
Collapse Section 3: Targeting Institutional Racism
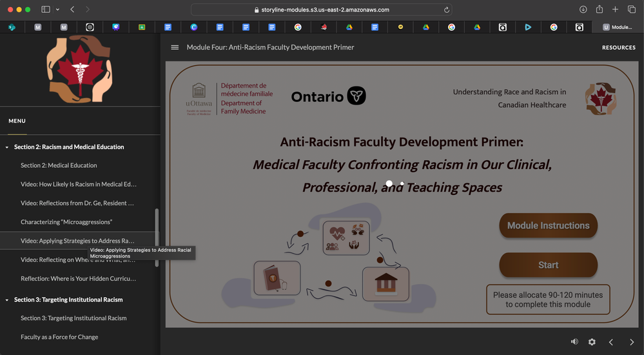tap(7, 300)
